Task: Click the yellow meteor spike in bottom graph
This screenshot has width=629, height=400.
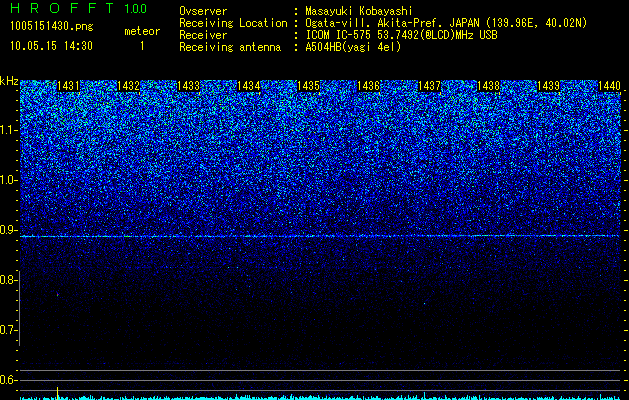Action: point(57,392)
